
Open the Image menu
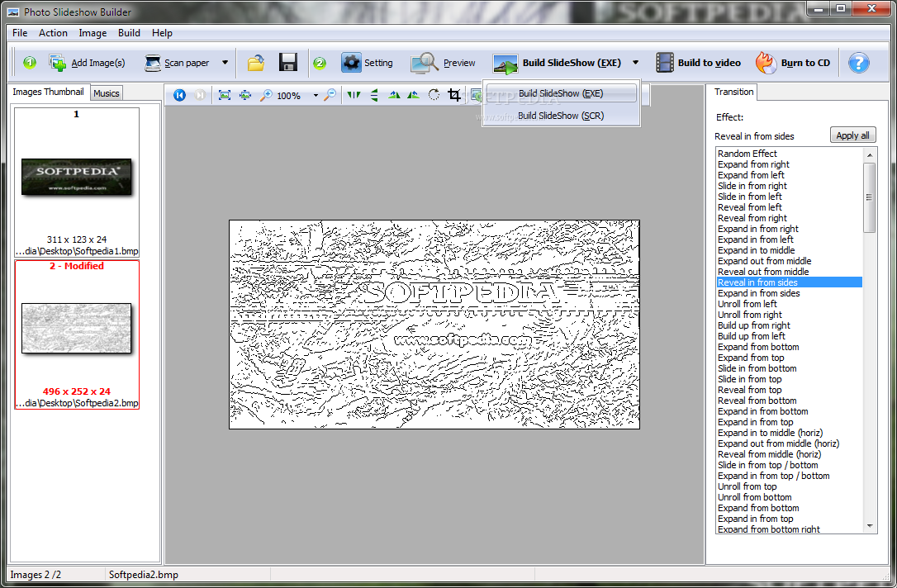pos(93,32)
